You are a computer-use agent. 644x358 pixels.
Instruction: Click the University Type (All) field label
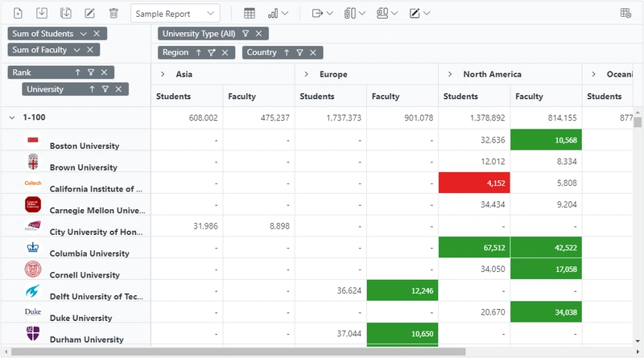pyautogui.click(x=199, y=34)
